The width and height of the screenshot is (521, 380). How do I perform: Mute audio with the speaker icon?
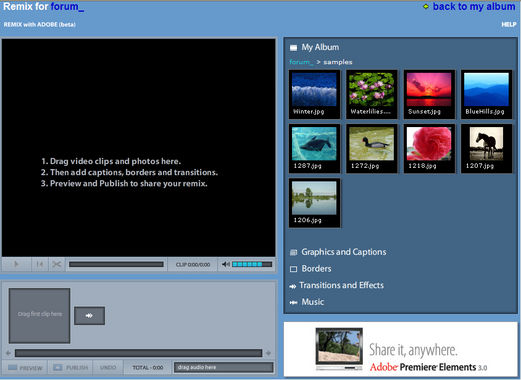click(x=226, y=264)
